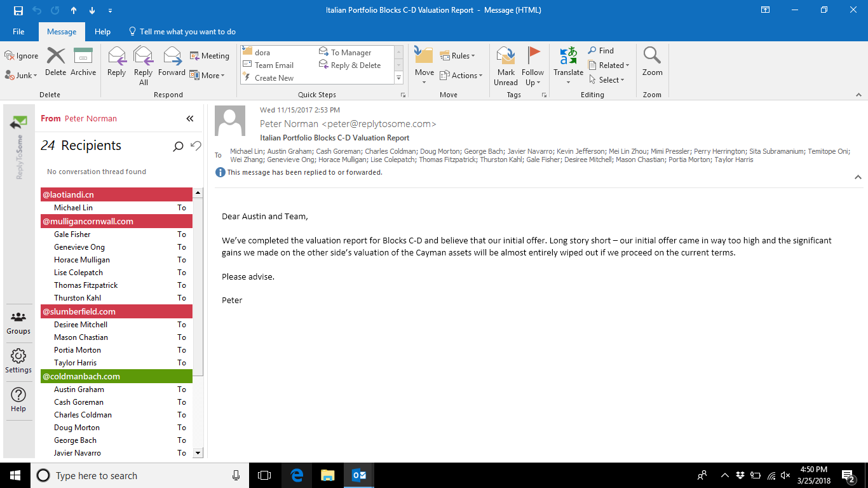Image resolution: width=868 pixels, height=488 pixels.
Task: Select recipient Desiree Mitchell
Action: click(81, 325)
